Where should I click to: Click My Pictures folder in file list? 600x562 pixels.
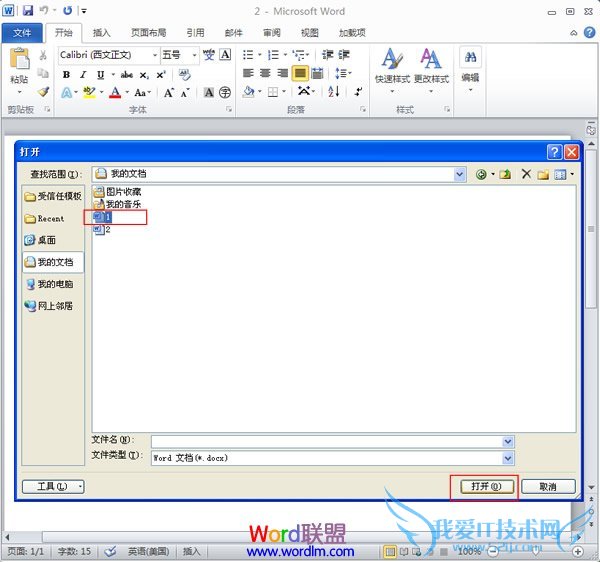[x=117, y=192]
